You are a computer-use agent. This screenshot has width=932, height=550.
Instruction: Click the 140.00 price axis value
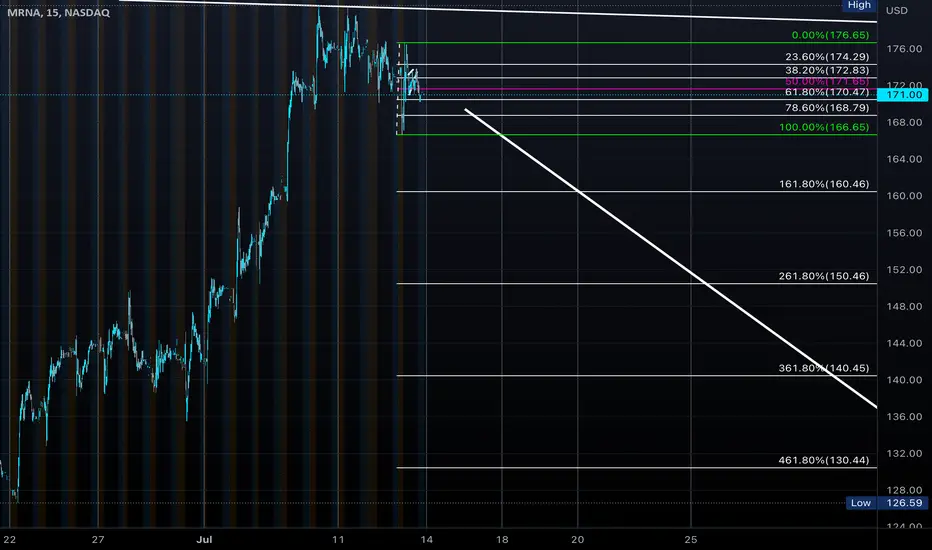pyautogui.click(x=904, y=380)
